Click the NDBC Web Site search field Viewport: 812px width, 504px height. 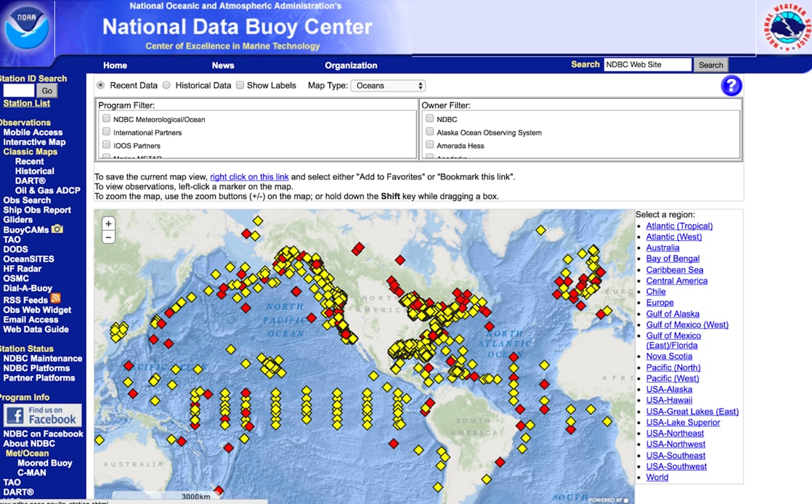tap(647, 65)
